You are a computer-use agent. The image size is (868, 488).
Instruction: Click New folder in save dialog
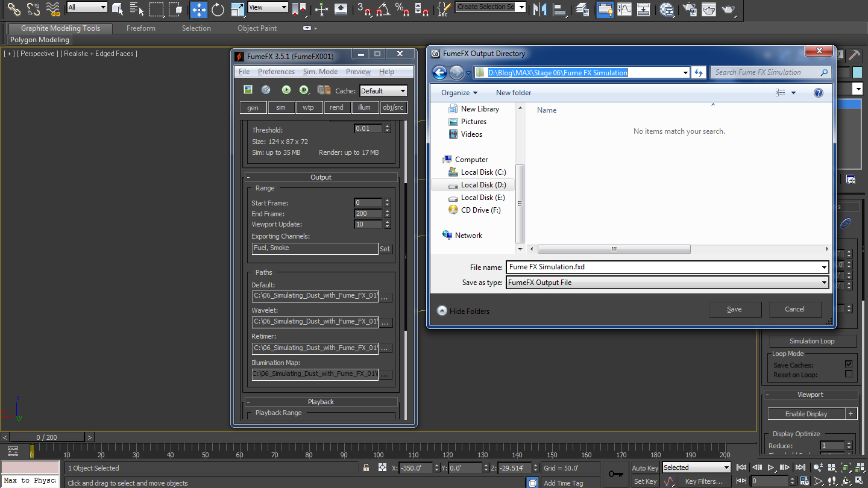[514, 92]
